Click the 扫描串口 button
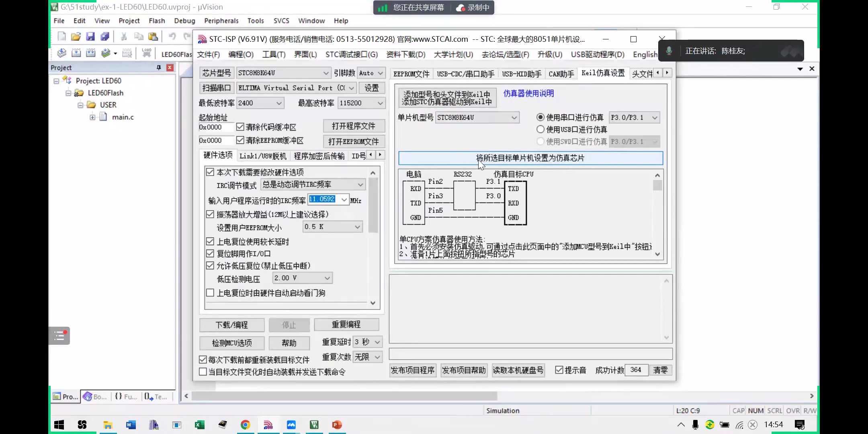The width and height of the screenshot is (868, 434). [217, 88]
